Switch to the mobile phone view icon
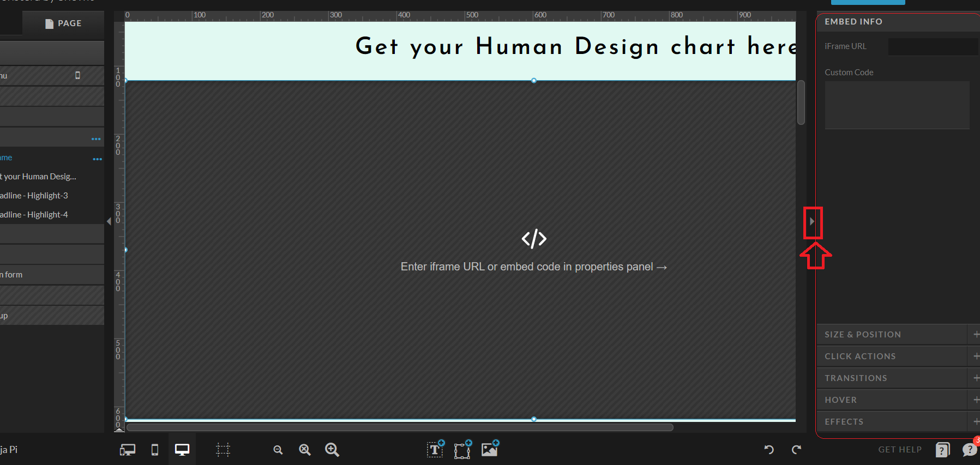Viewport: 980px width, 465px height. coord(155,450)
